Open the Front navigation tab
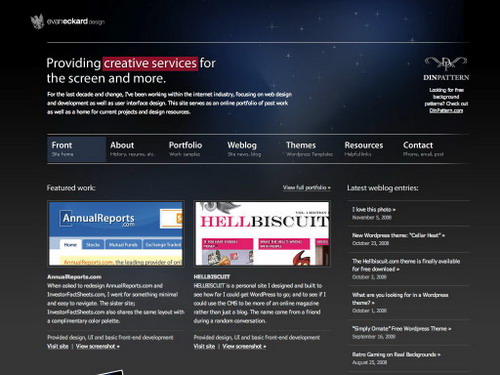This screenshot has width=500, height=375. 77,149
